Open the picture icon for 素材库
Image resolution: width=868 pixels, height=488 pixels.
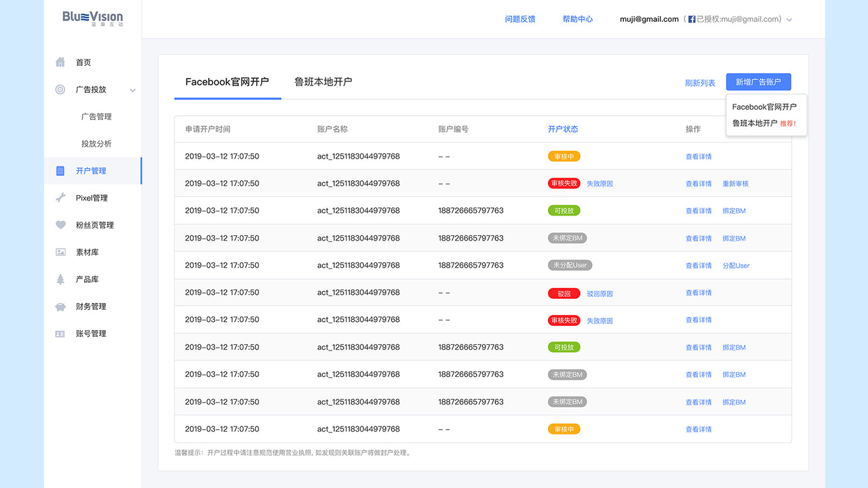coord(60,252)
